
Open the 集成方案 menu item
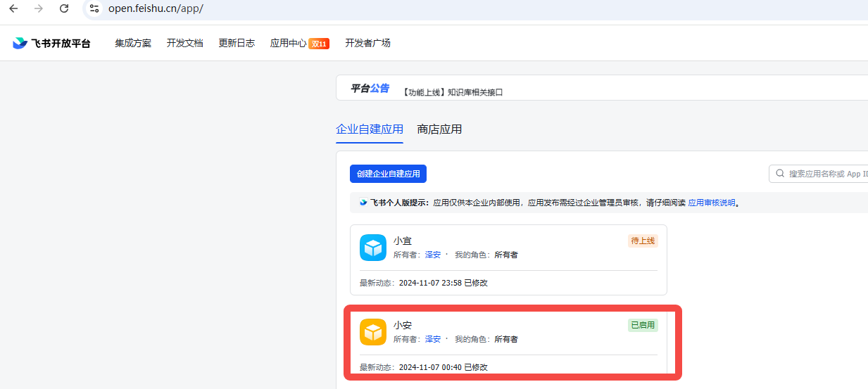click(133, 43)
